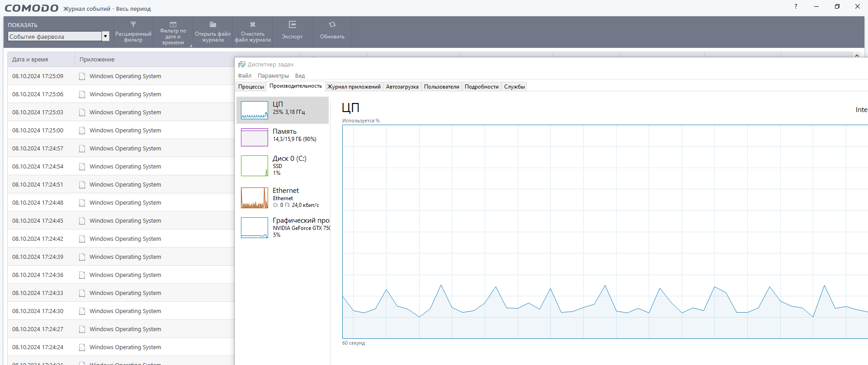Select the log entry at 17:25:09
The image size is (868, 365).
point(121,76)
